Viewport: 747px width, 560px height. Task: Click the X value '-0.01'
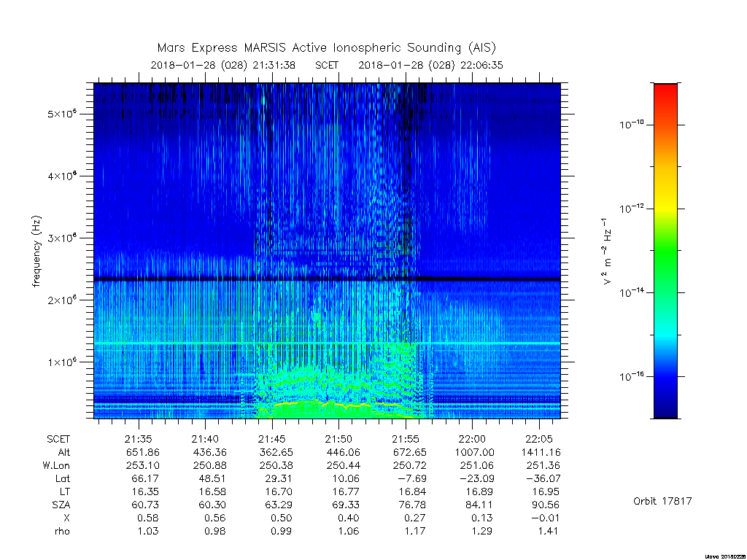[546, 518]
